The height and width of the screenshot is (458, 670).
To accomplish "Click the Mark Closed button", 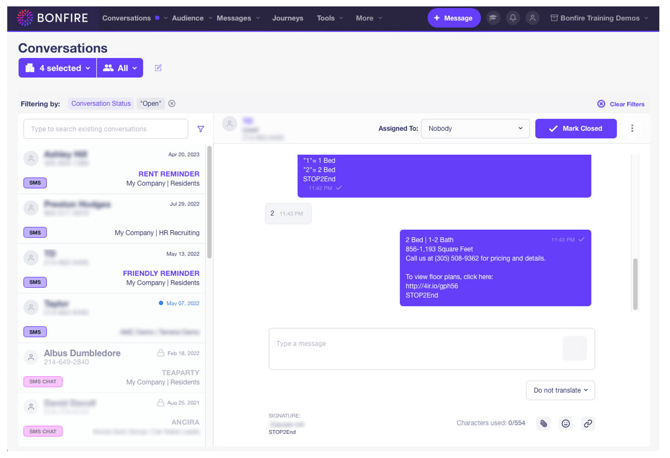I will 575,128.
